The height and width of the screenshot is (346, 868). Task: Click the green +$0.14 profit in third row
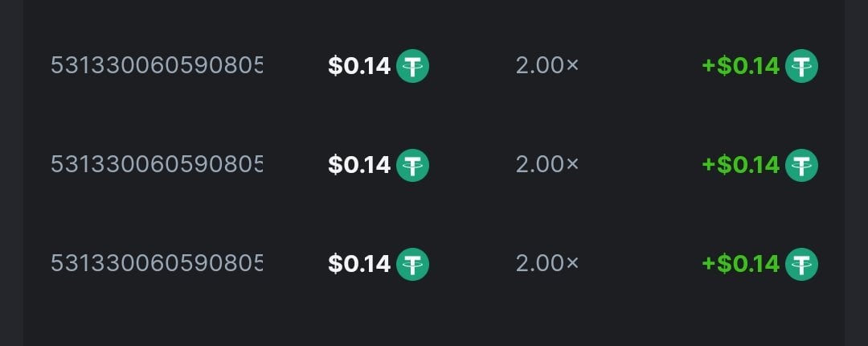[740, 264]
